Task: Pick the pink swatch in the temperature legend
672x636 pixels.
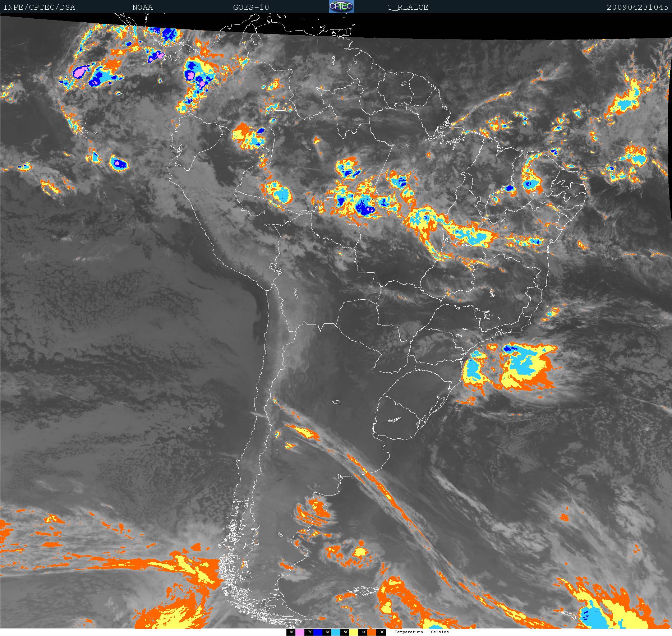Action: pyautogui.click(x=300, y=632)
